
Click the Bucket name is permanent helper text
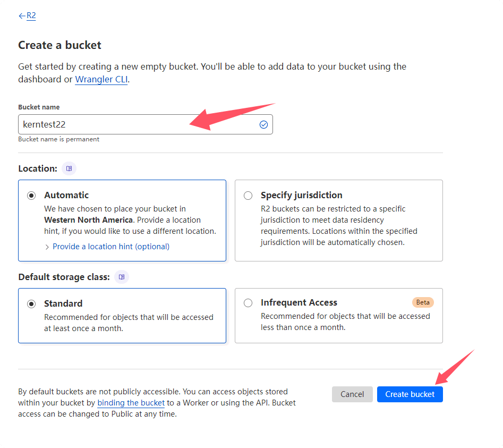[58, 139]
